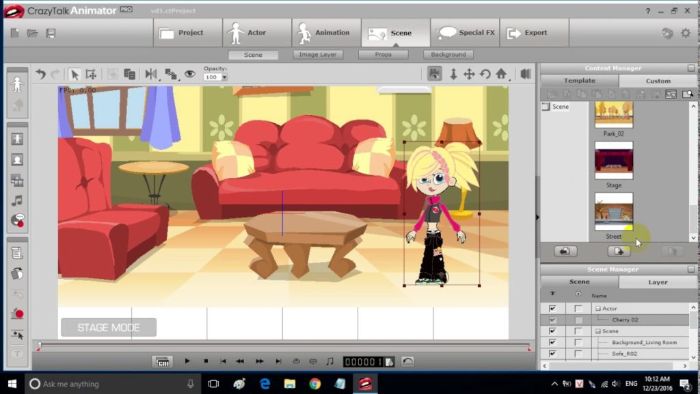This screenshot has width=700, height=394.
Task: Click the New project file icon
Action: 15,33
